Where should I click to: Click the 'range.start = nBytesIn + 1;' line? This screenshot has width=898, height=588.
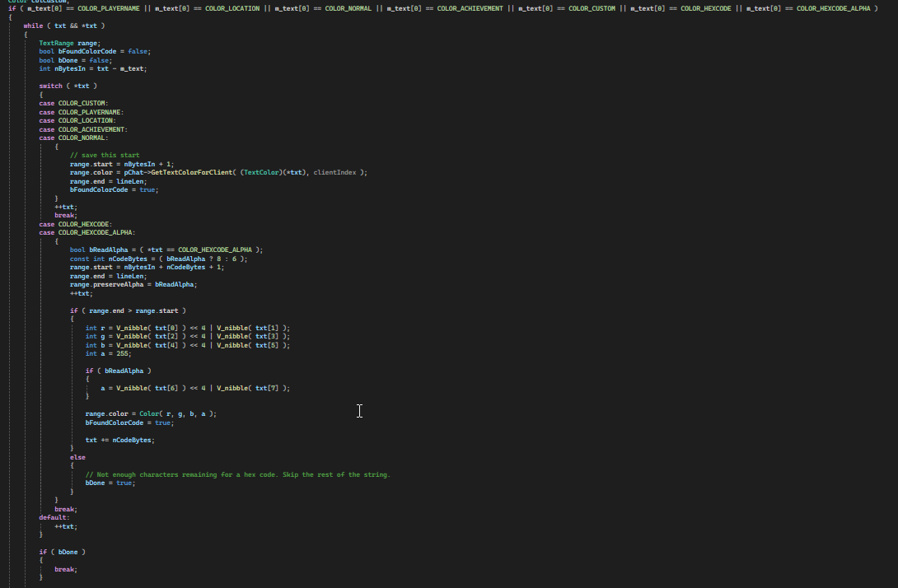122,164
